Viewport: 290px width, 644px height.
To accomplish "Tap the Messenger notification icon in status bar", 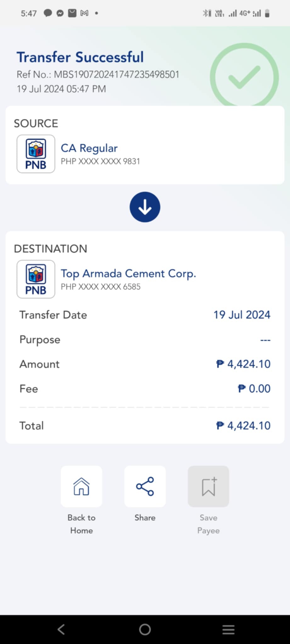I will click(x=60, y=13).
